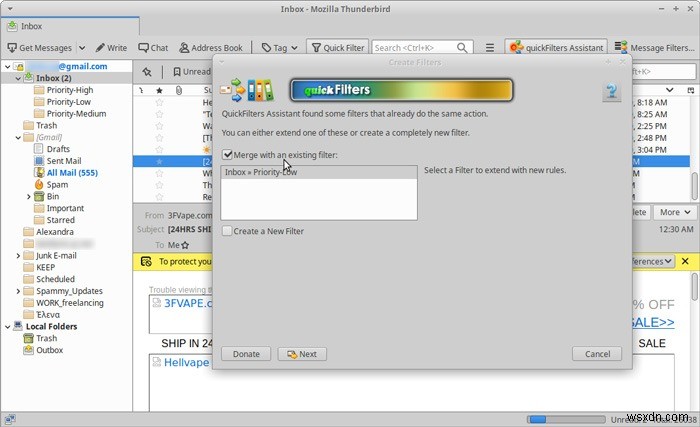
Task: Open the quickFilters help icon
Action: [612, 92]
